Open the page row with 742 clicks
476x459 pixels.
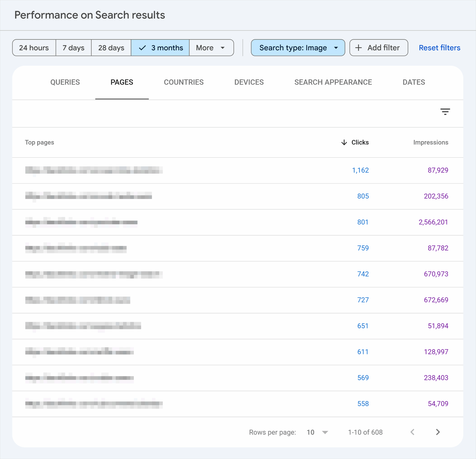pos(238,274)
